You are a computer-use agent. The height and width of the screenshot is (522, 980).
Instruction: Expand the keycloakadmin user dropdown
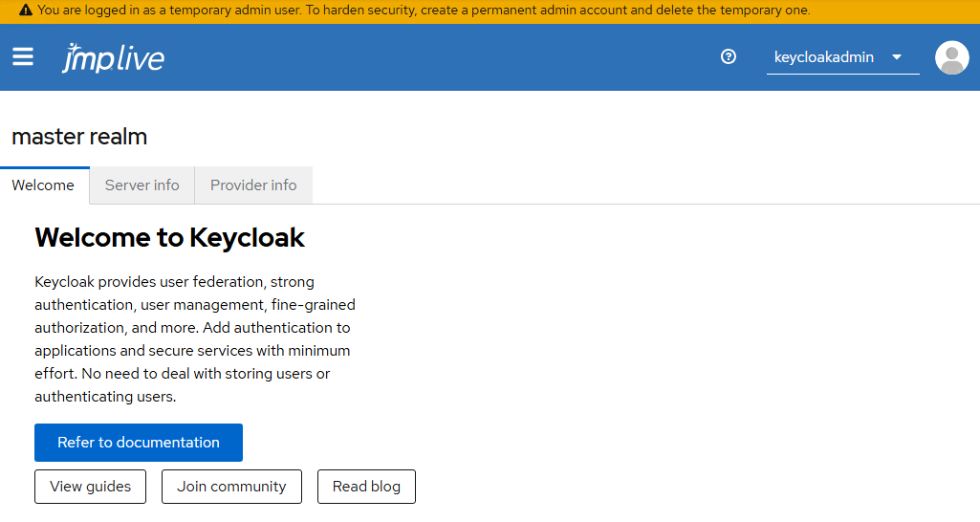pyautogui.click(x=842, y=57)
